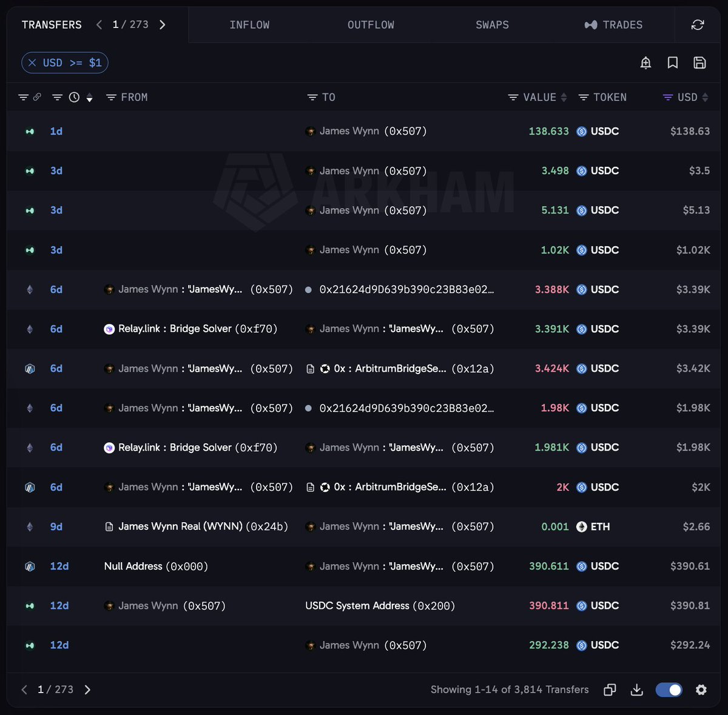Copy the transfers table
Viewport: 728px width, 715px height.
pyautogui.click(x=610, y=690)
